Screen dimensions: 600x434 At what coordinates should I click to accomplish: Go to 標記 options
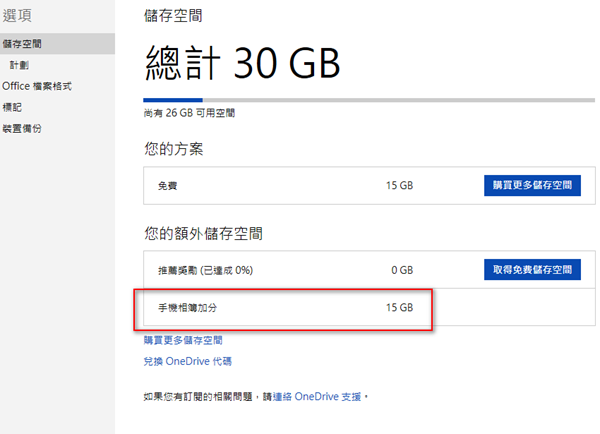(x=12, y=107)
